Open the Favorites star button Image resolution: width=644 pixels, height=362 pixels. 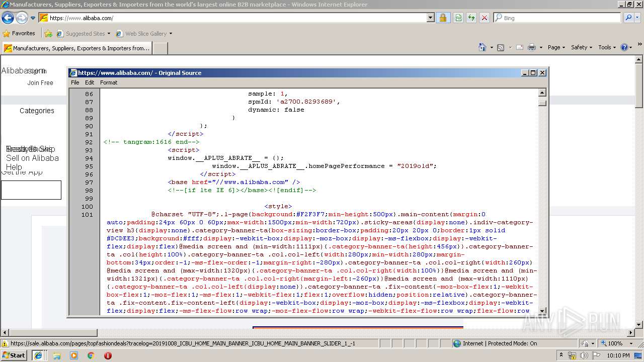(x=19, y=34)
